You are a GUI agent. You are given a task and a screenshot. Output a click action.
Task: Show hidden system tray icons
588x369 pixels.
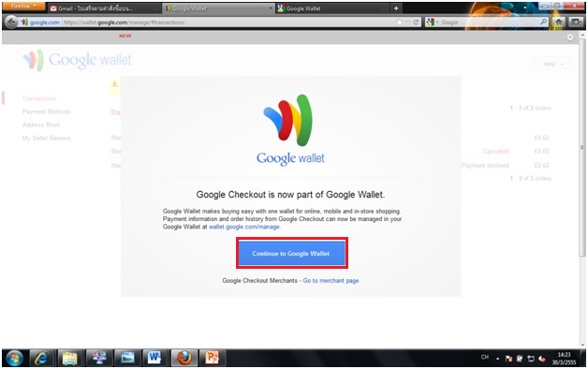497,359
